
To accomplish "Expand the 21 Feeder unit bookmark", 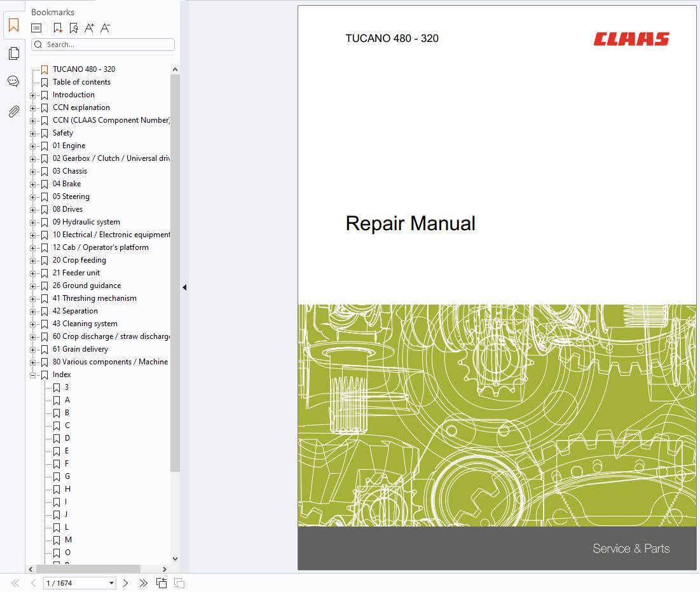I will [x=32, y=273].
